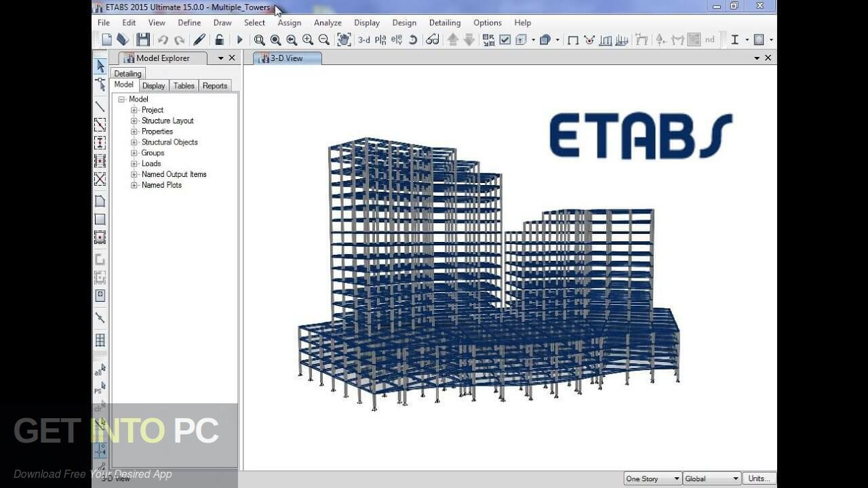This screenshot has width=868, height=488.
Task: Expand the Properties tree node
Action: [x=134, y=131]
